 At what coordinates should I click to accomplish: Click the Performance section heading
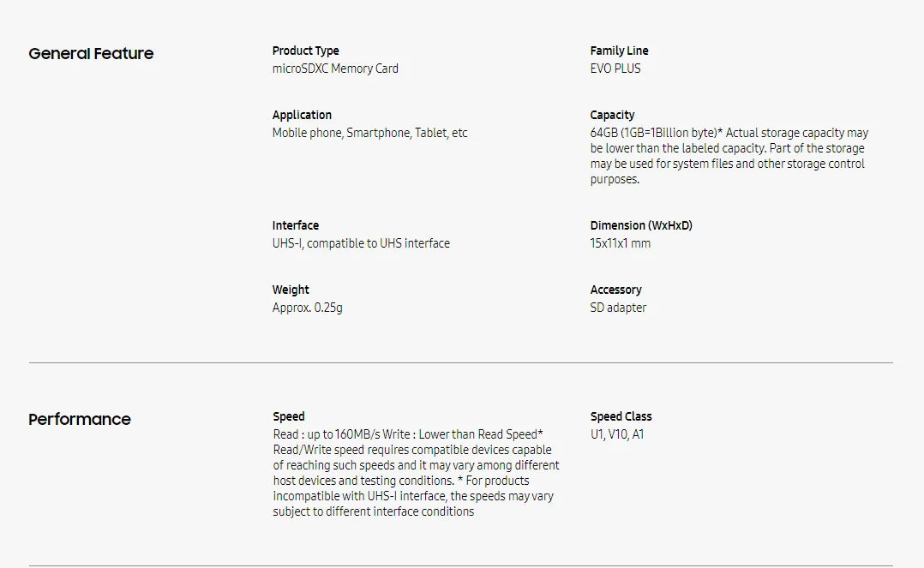tap(80, 420)
